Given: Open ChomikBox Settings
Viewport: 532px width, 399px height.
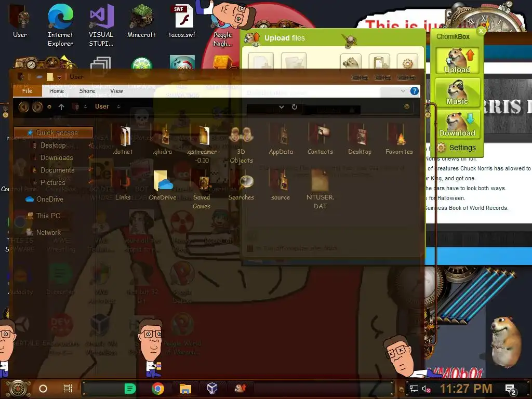Looking at the screenshot, I should pos(457,148).
